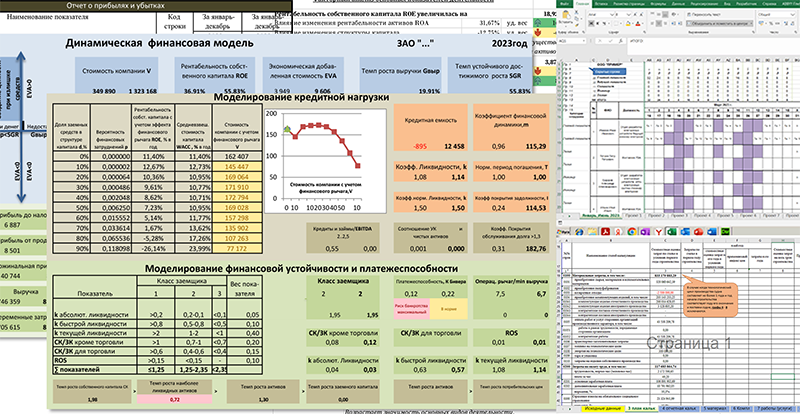Viewport: 800px width, 414px height.
Task: Click the pink cell with value 0,72
Action: point(176,397)
